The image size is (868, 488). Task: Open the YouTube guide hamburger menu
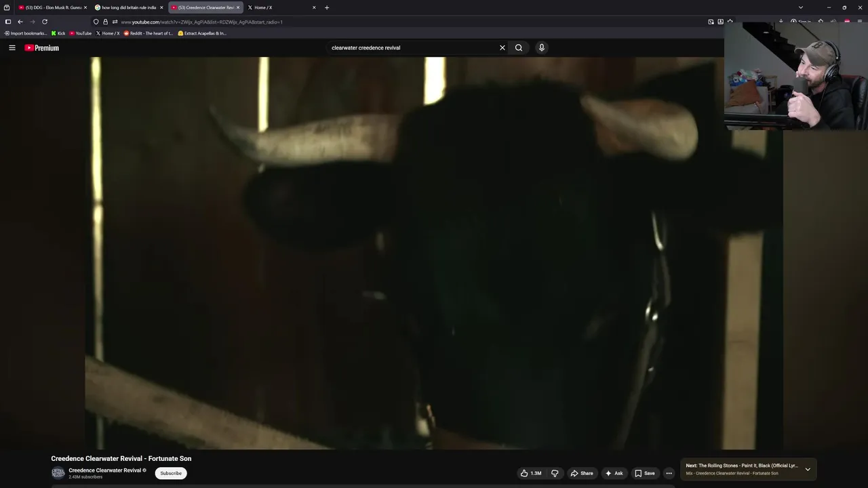(x=12, y=47)
